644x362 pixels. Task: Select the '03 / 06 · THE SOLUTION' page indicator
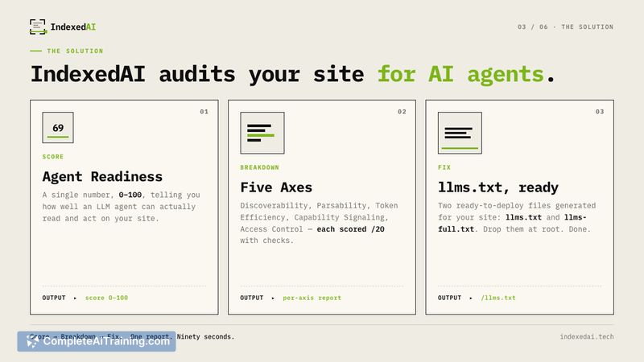[565, 27]
